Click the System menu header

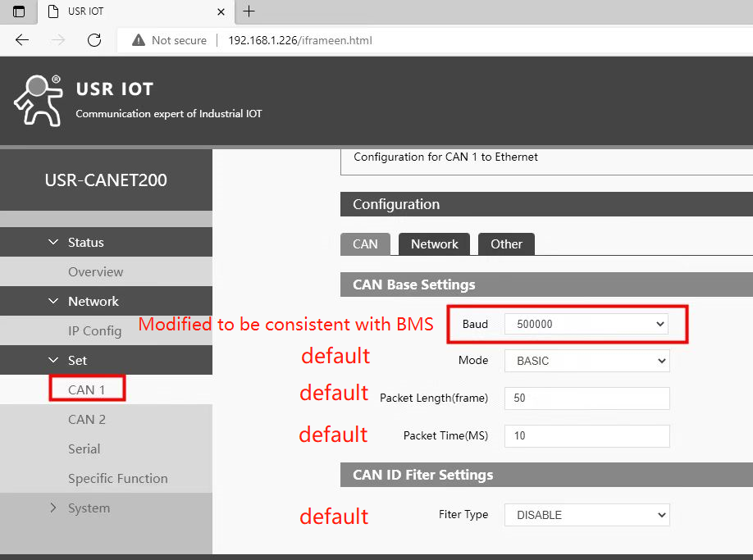[106, 508]
